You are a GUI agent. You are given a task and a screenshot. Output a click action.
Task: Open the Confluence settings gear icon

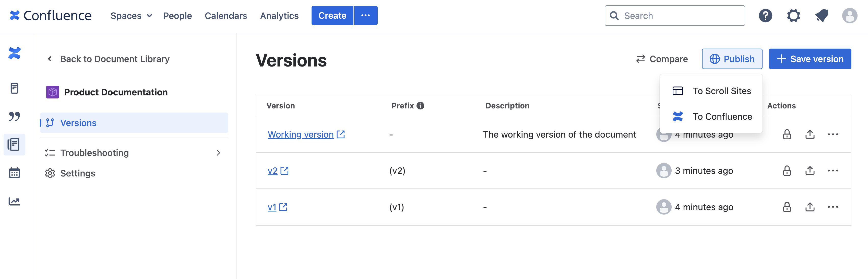point(793,15)
